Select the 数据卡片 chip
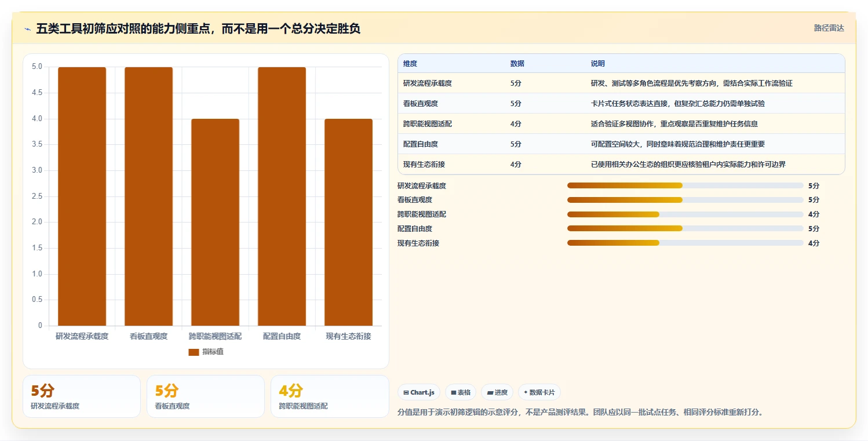868x441 pixels. click(539, 392)
